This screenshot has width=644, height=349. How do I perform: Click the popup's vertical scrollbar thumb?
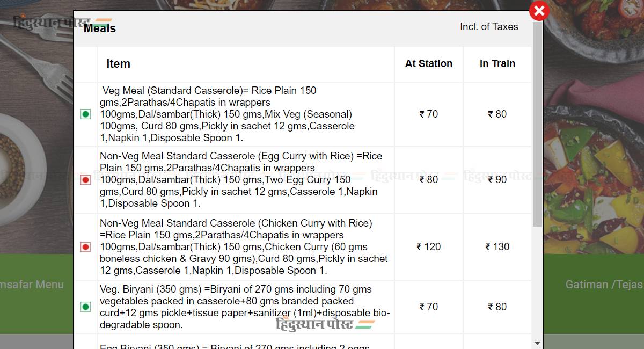point(537,123)
